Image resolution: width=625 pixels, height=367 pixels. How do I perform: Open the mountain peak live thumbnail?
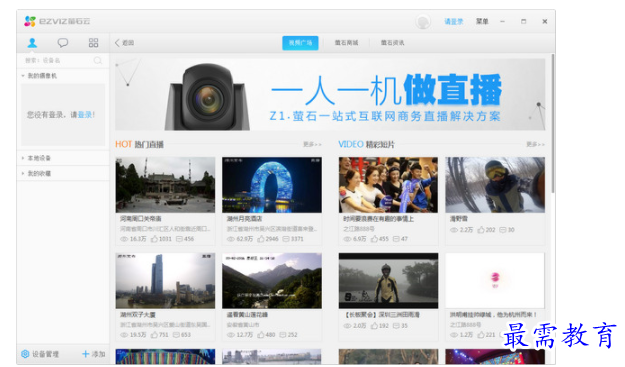[272, 281]
